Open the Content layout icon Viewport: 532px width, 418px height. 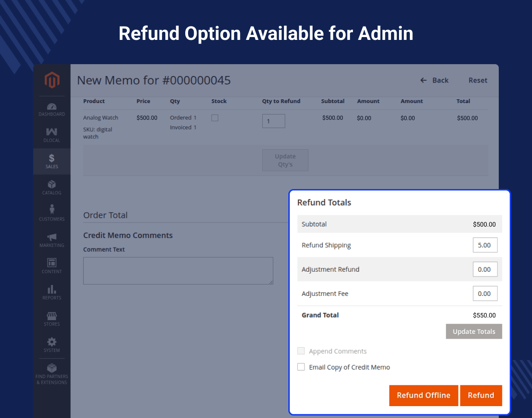pos(52,263)
